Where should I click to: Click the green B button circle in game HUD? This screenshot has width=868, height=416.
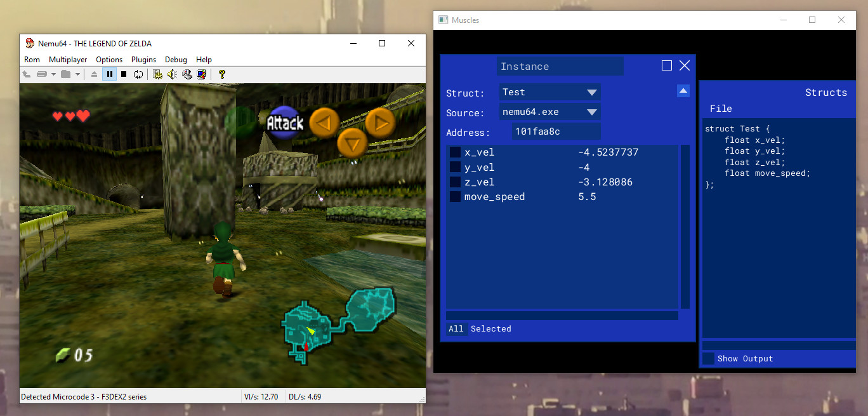point(240,121)
